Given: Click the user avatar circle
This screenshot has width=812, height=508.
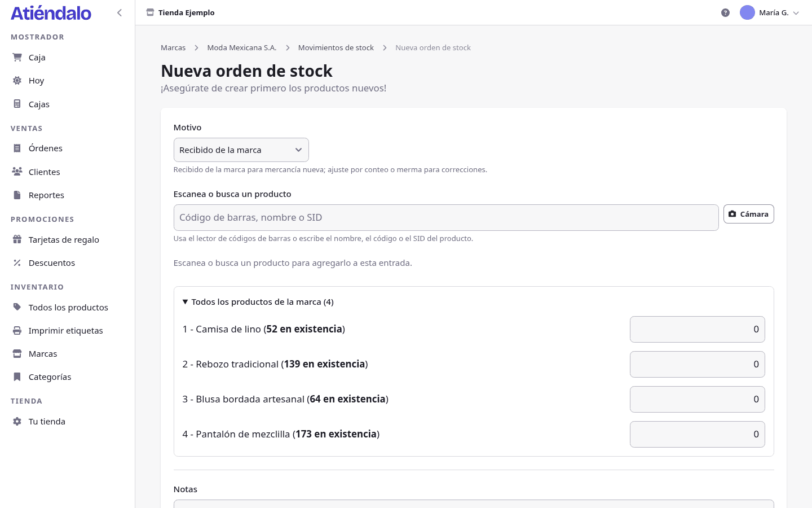Looking at the screenshot, I should (747, 12).
